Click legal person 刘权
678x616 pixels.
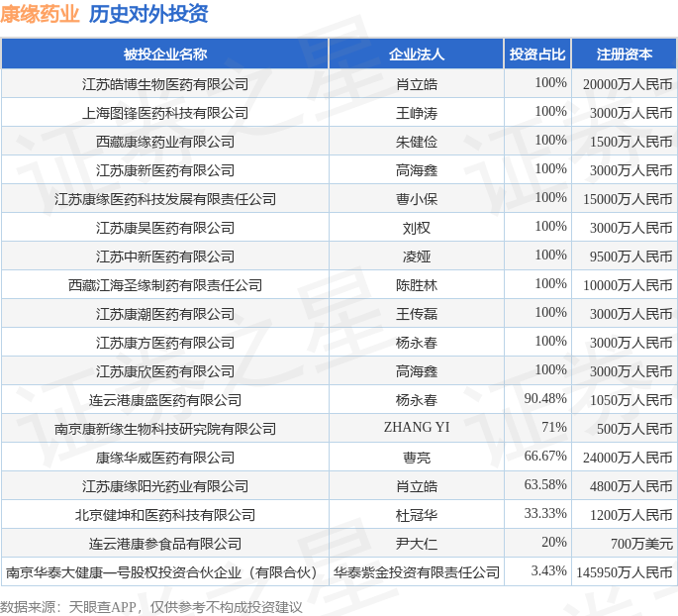pyautogui.click(x=417, y=228)
